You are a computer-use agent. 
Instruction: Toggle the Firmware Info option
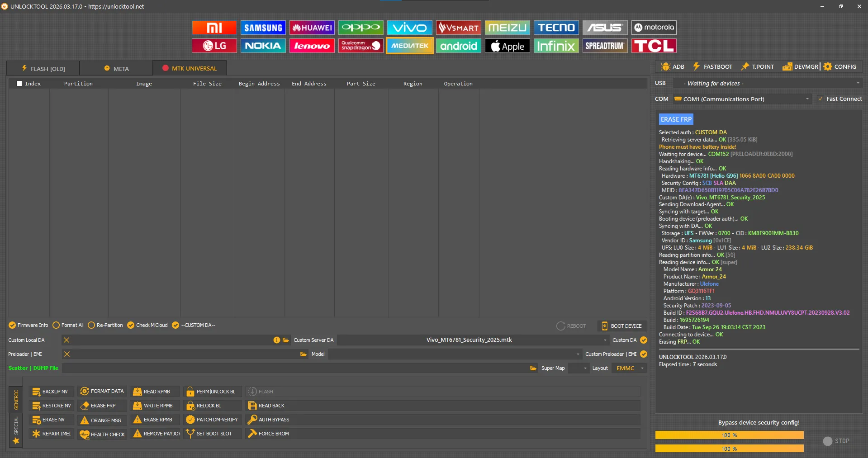(x=12, y=325)
